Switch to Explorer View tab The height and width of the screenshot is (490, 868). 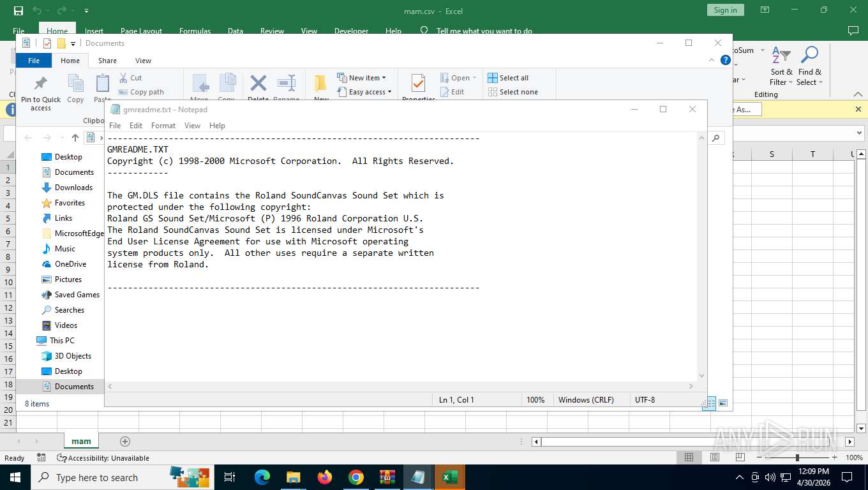143,61
